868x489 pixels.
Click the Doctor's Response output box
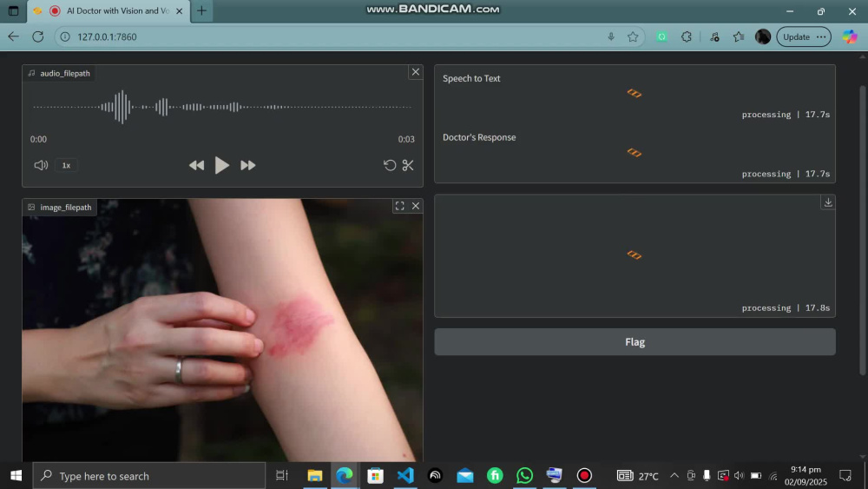click(x=635, y=154)
